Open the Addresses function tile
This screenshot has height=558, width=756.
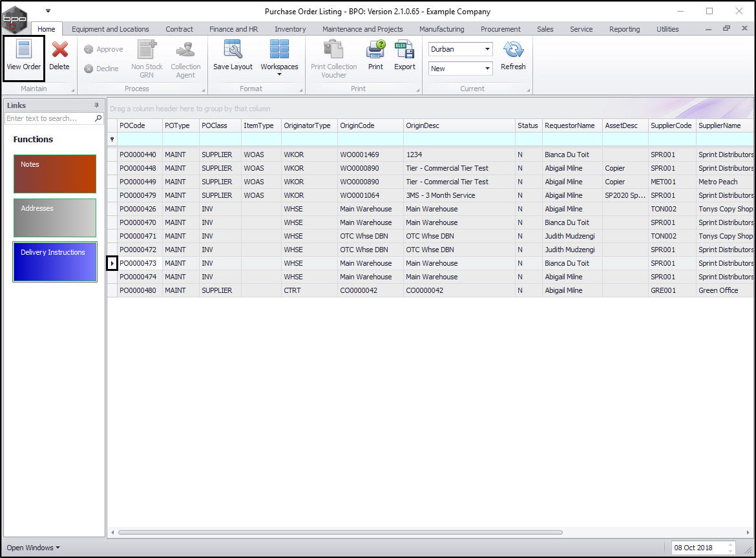click(55, 218)
